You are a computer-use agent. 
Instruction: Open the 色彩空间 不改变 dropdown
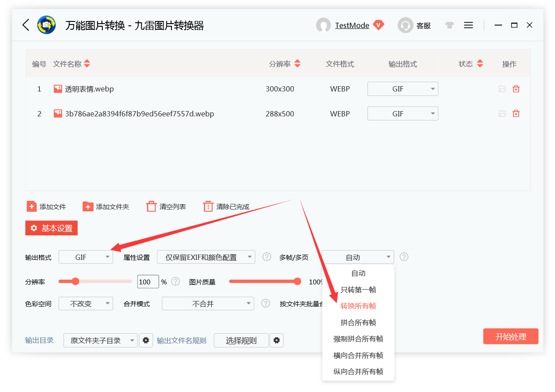(x=86, y=304)
